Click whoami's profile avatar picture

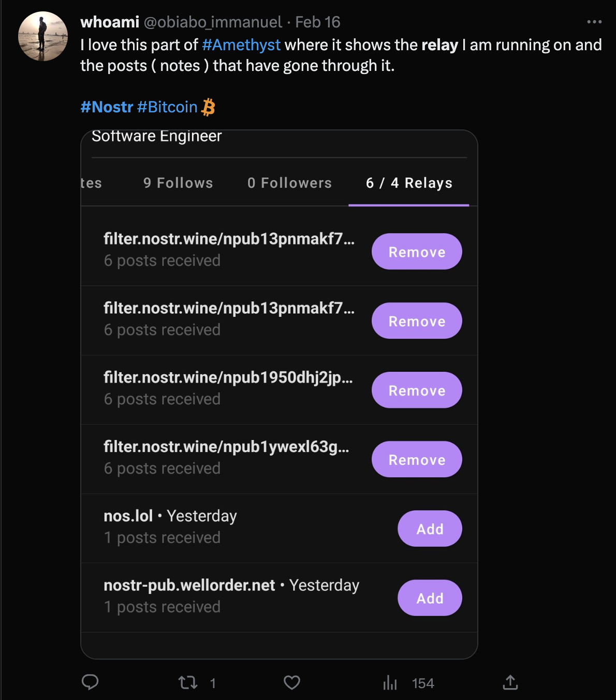click(x=43, y=36)
